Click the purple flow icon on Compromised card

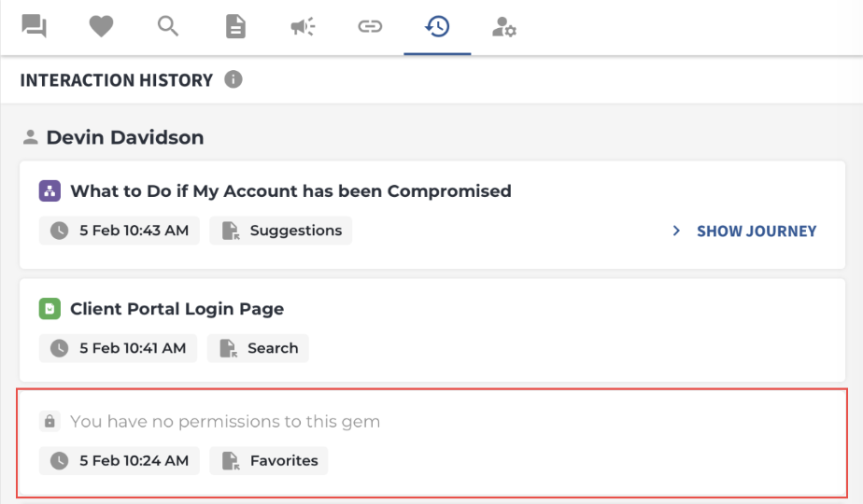[x=50, y=191]
